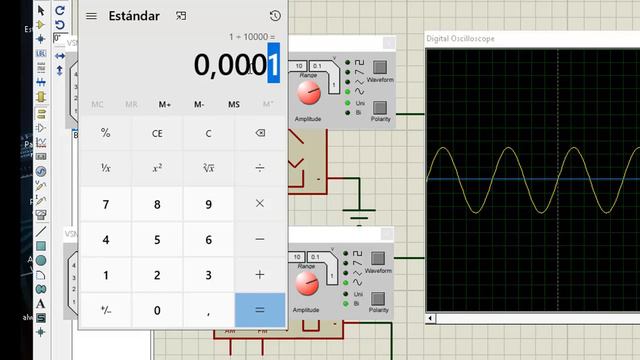Viewport: 640px width, 360px height.
Task: Click the minus operator button
Action: tap(260, 239)
